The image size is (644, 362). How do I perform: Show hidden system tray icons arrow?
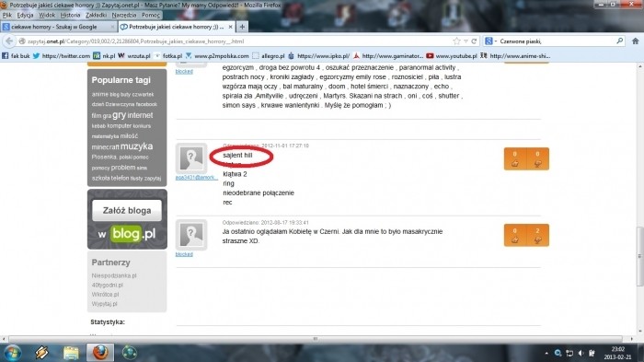coord(546,353)
